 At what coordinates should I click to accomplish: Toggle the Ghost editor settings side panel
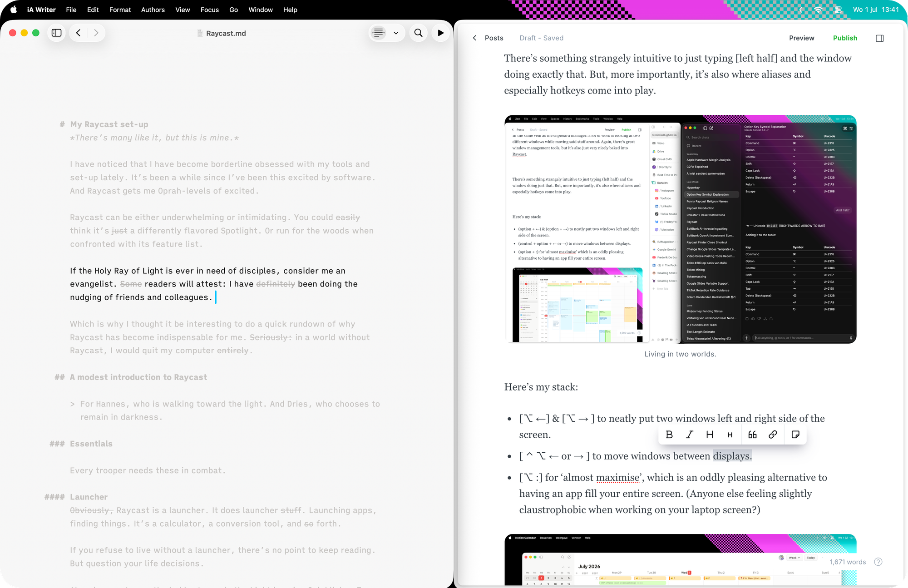879,38
